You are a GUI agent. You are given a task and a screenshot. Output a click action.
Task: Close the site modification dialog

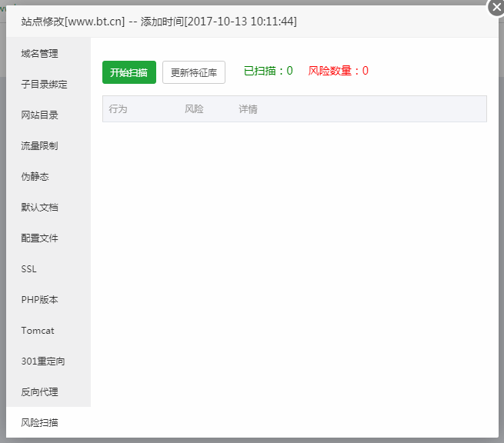496,8
